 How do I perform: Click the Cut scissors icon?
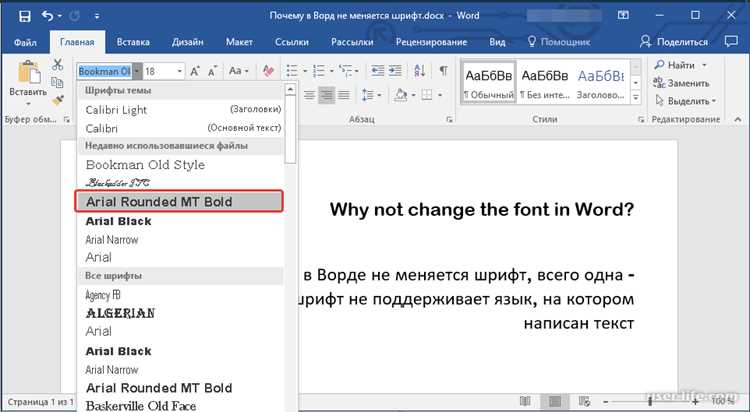(x=58, y=65)
